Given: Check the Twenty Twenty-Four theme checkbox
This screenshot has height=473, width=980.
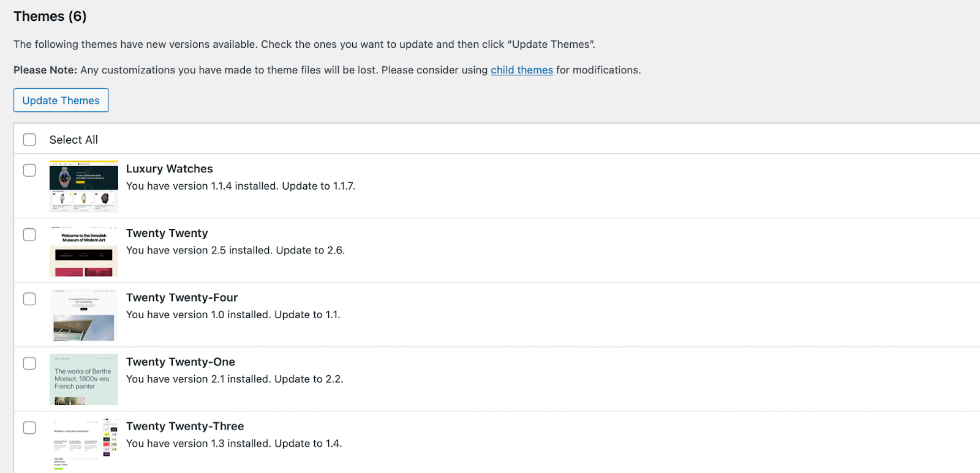Looking at the screenshot, I should pos(29,299).
